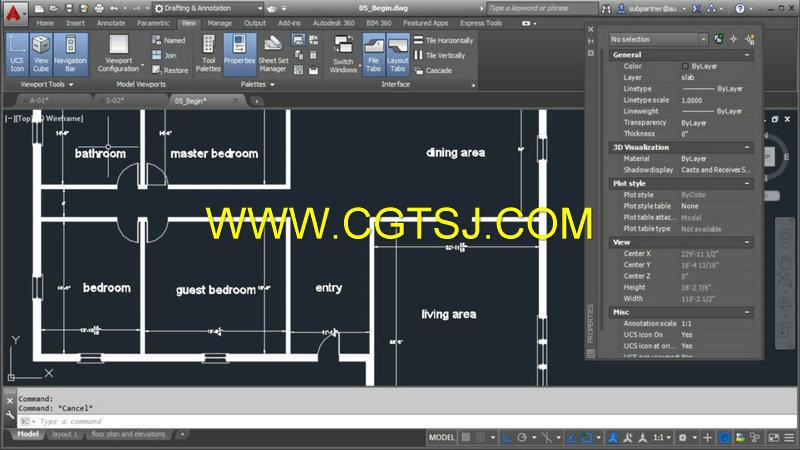
Task: Toggle the Properties palette button
Action: [239, 55]
